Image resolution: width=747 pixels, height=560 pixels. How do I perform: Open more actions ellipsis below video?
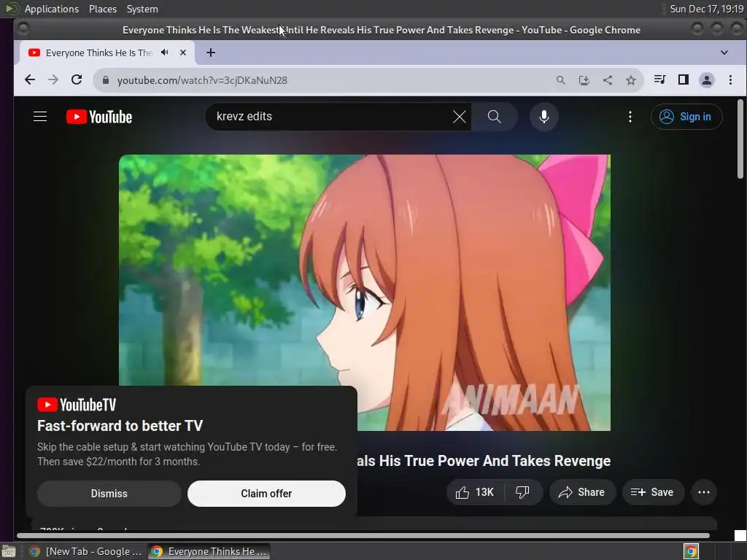704,492
